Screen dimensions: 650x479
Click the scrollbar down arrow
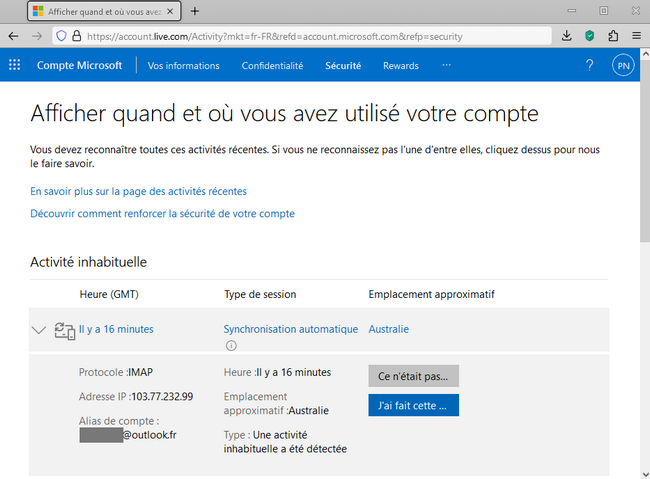coord(645,474)
